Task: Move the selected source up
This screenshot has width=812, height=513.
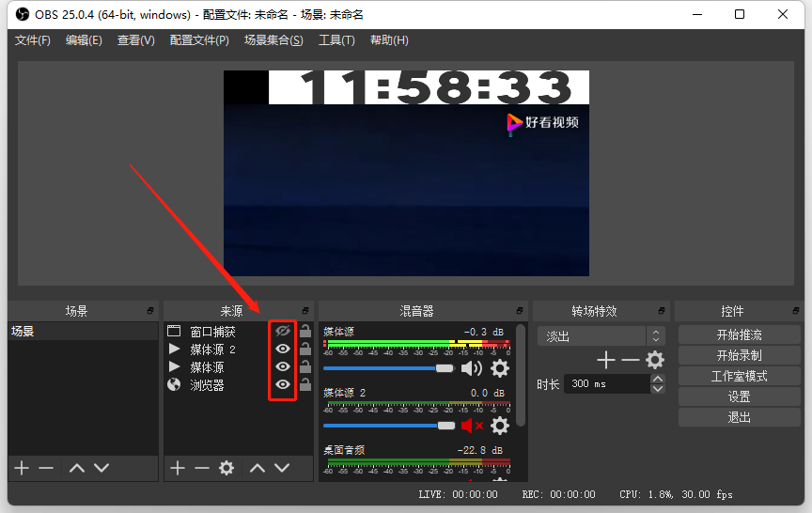Action: (x=256, y=468)
